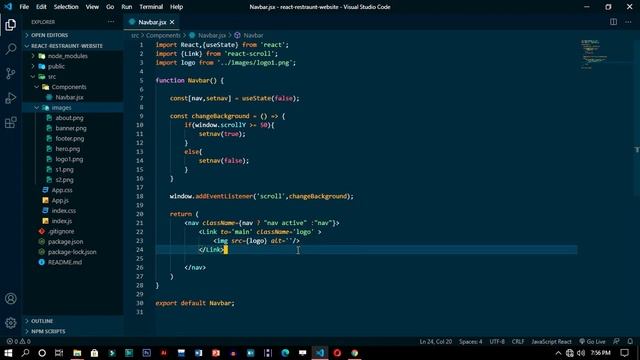Image resolution: width=640 pixels, height=360 pixels.
Task: Open Photoshop from taskbar
Action: (147, 353)
